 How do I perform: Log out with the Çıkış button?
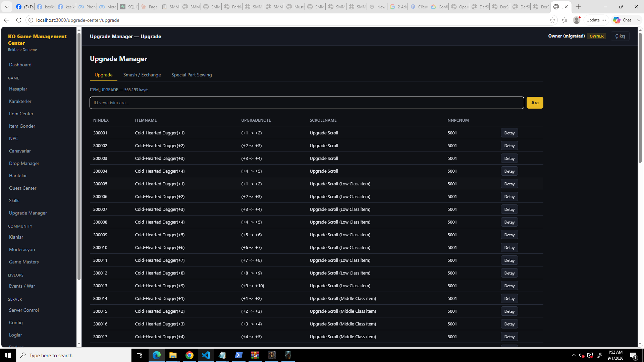[x=620, y=36]
